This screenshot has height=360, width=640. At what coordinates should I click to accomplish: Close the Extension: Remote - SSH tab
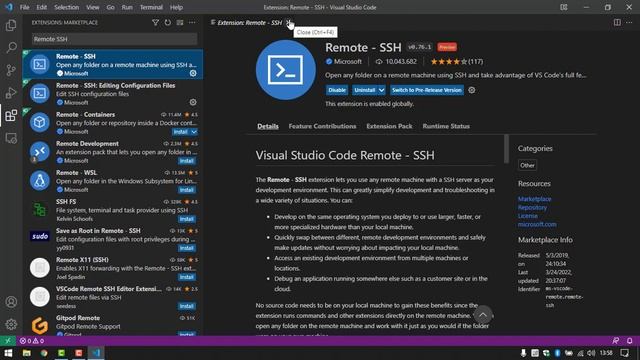tap(289, 22)
